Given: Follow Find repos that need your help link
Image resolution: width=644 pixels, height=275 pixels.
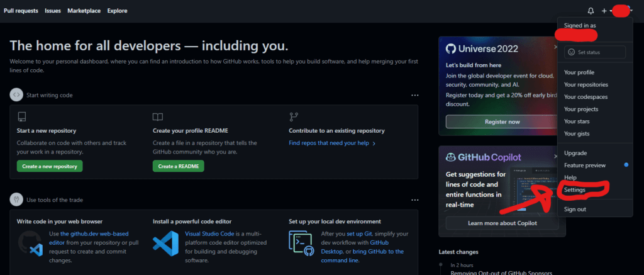Looking at the screenshot, I should [x=332, y=143].
